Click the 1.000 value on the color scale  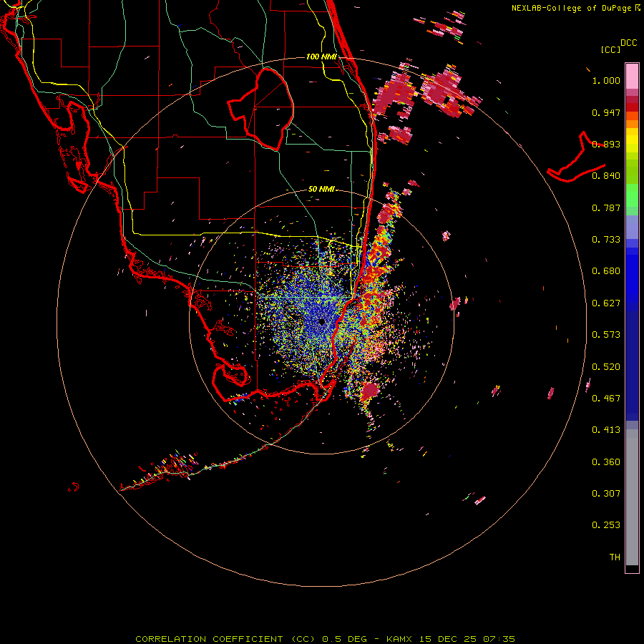[x=606, y=80]
